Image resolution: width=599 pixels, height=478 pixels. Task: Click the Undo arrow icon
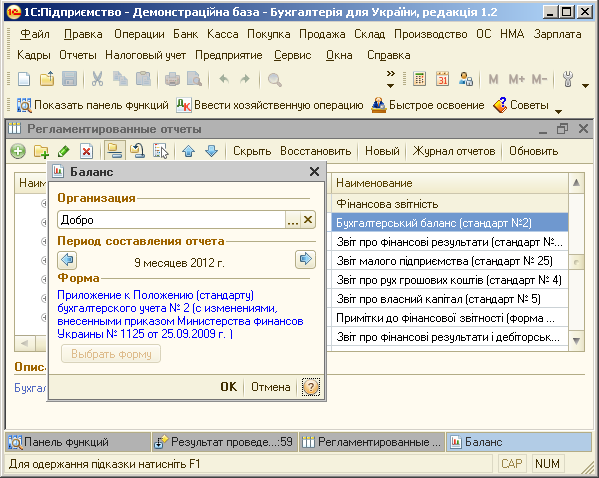pos(224,79)
